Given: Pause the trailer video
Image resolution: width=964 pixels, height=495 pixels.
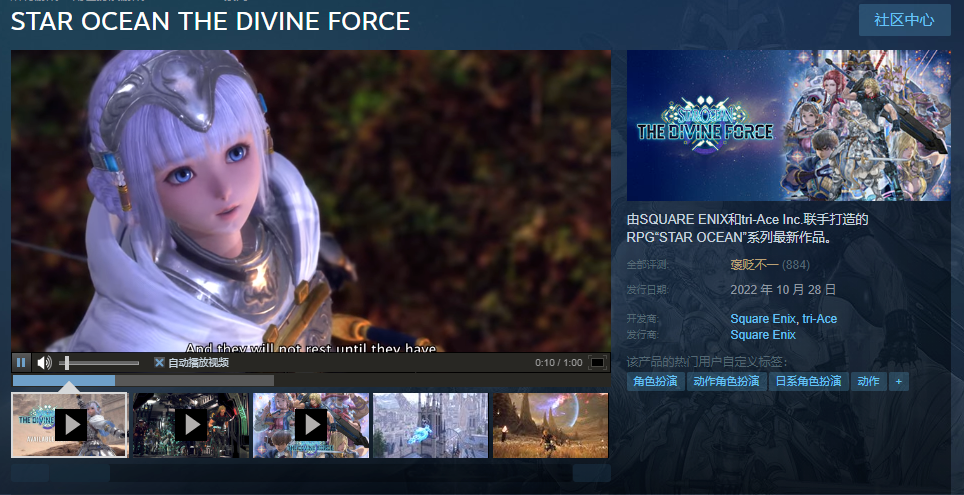Looking at the screenshot, I should [x=21, y=362].
